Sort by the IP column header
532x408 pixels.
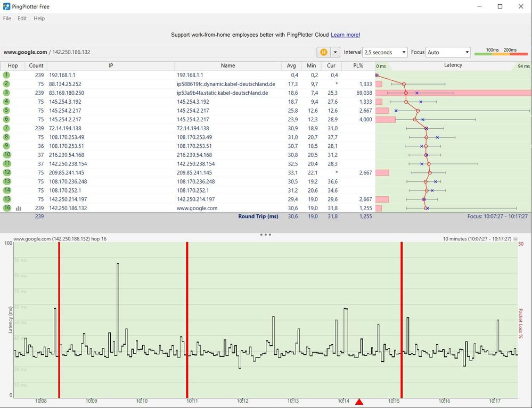(111, 66)
